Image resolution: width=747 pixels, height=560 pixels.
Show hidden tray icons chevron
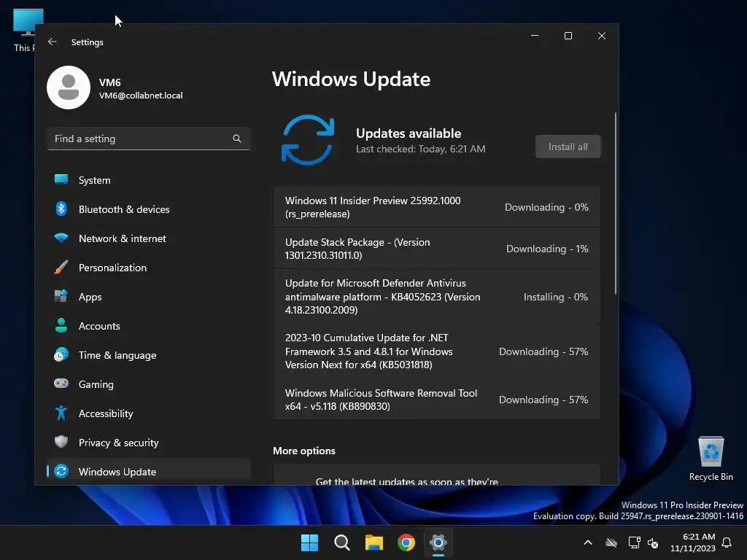point(588,542)
